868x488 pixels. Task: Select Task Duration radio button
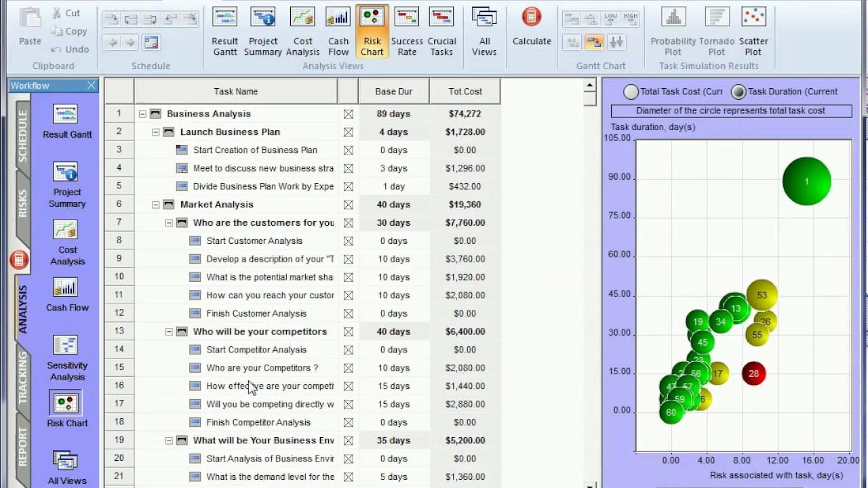tap(738, 91)
